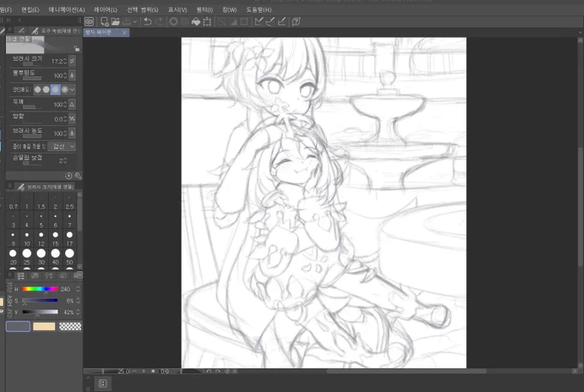Click the Clear (spiky circle) icon
The width and height of the screenshot is (584, 392).
(x=173, y=22)
